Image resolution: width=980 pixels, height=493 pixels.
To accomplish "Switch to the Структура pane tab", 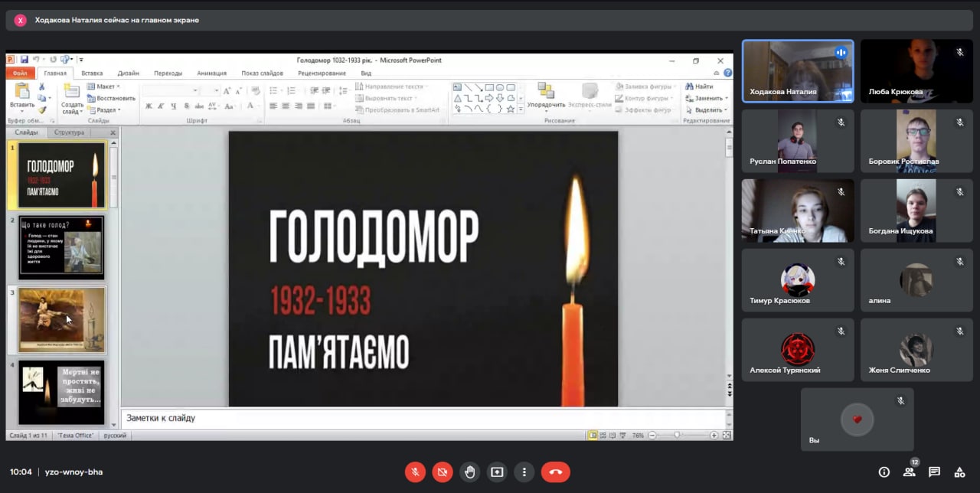I will pyautogui.click(x=69, y=132).
